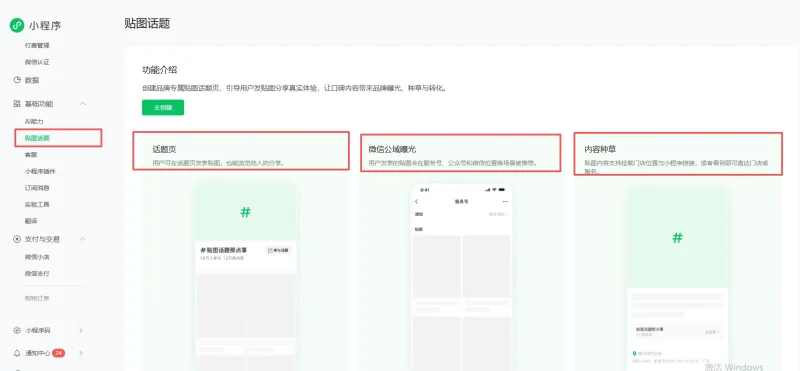Open 翻译 in the sidebar
Viewport: 800px width, 371px height.
point(31,221)
